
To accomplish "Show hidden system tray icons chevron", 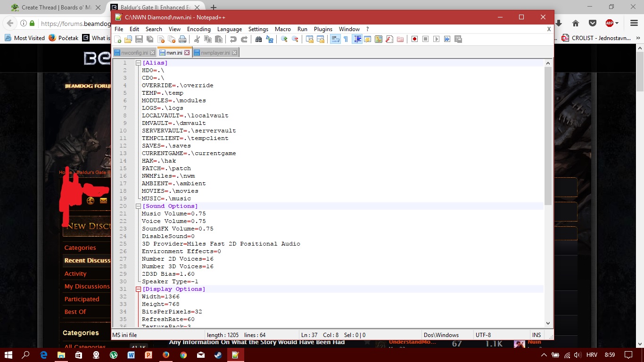I will click(544, 355).
